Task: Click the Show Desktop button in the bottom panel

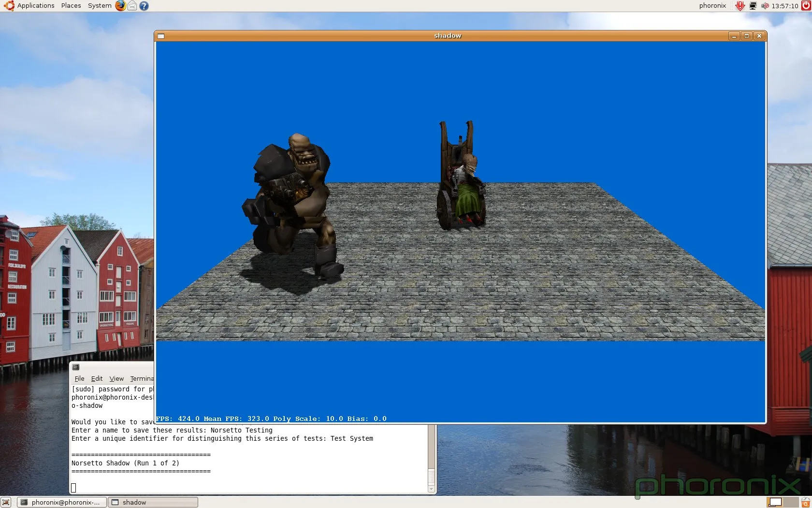Action: 6,502
